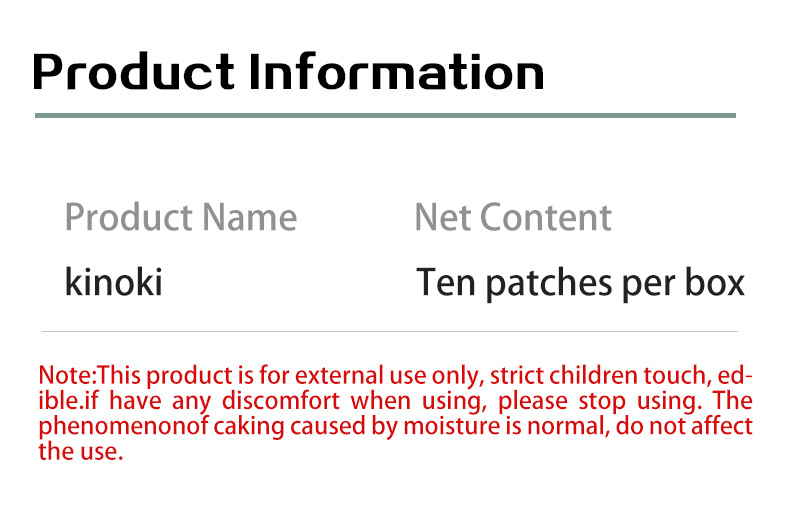This screenshot has width=790, height=508.
Task: Click the thin gray divider above the note
Action: [x=390, y=331]
